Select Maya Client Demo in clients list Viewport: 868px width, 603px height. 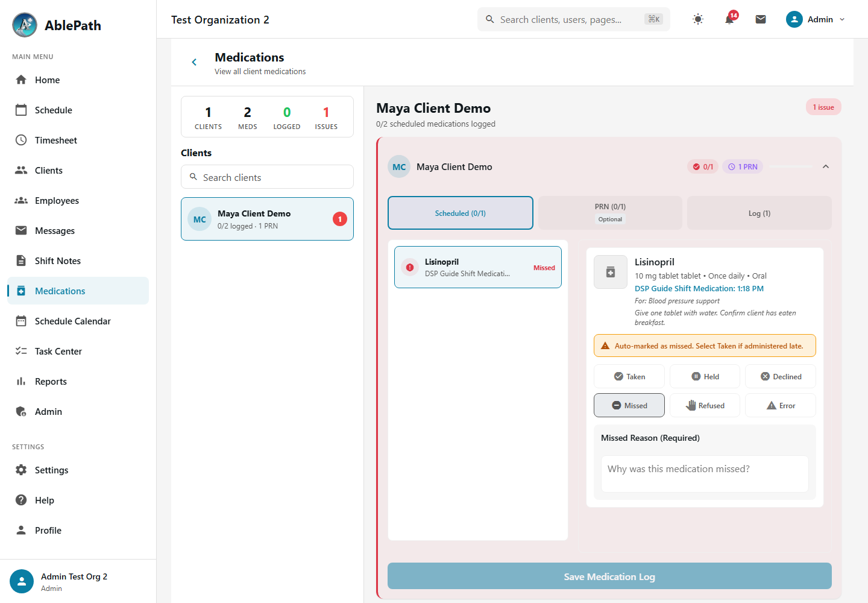[267, 219]
